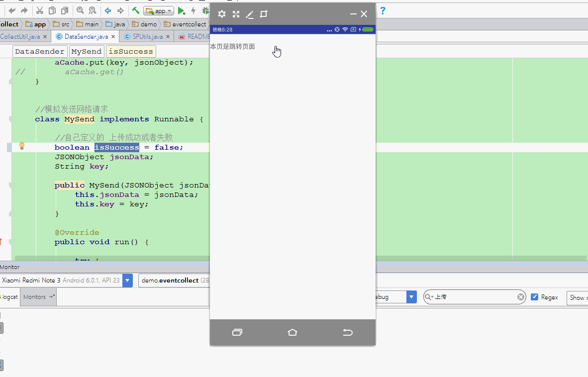Collapse the run() method fold marker
Image resolution: width=588 pixels, height=377 pixels.
[11, 242]
